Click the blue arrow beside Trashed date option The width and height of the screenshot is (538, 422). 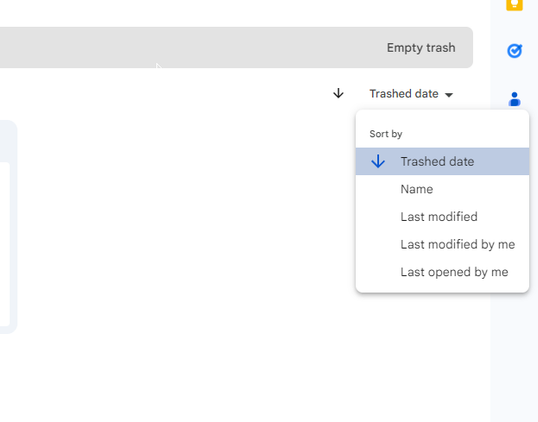pos(378,161)
